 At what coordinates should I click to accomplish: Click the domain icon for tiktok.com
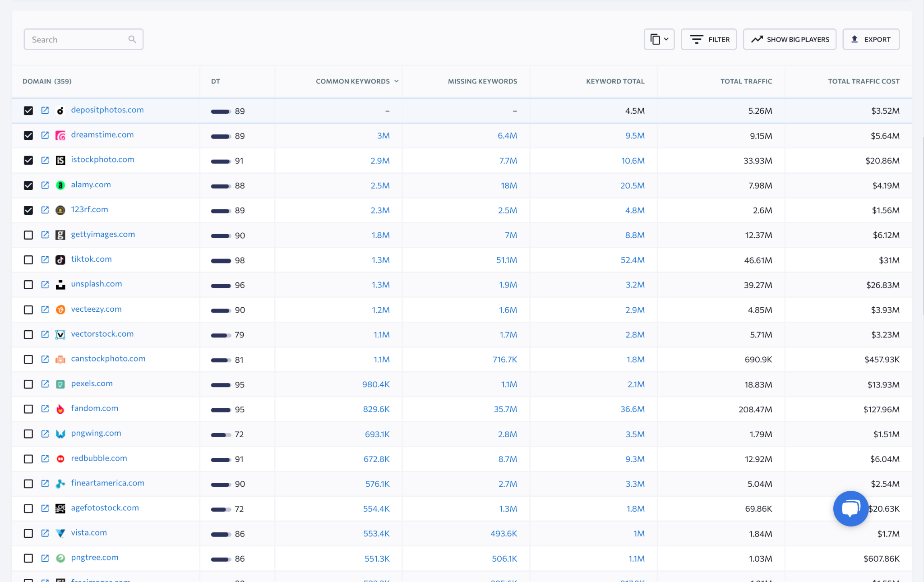pos(60,259)
